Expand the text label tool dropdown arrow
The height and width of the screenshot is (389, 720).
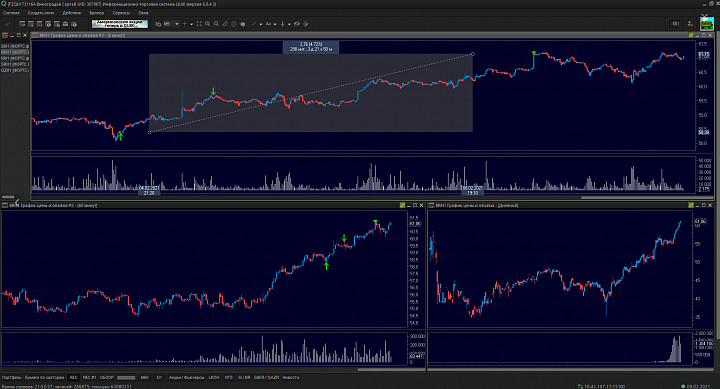click(275, 24)
